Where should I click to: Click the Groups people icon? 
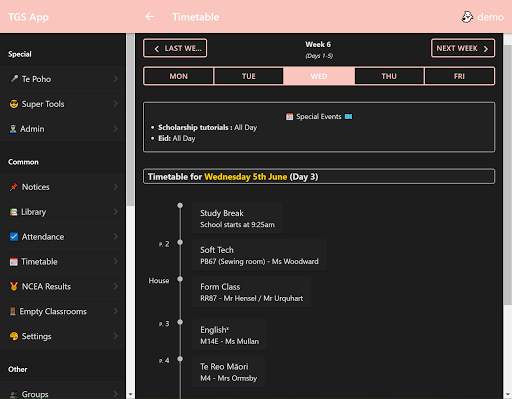click(14, 395)
